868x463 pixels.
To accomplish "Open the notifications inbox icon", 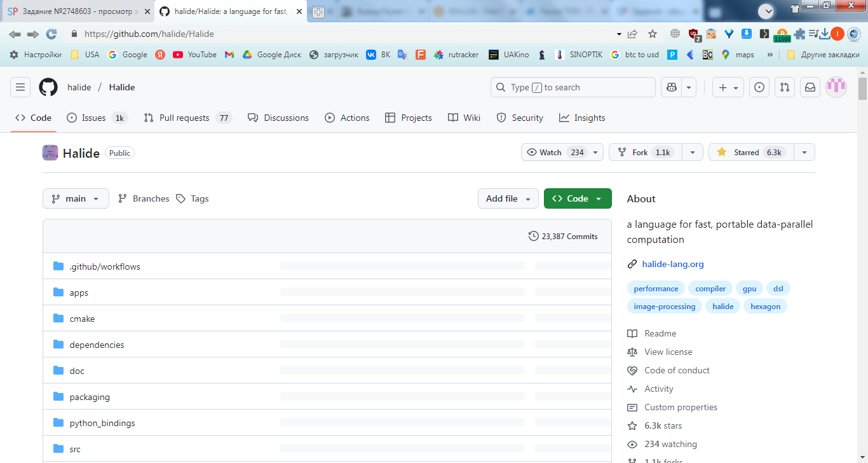I will pos(810,87).
